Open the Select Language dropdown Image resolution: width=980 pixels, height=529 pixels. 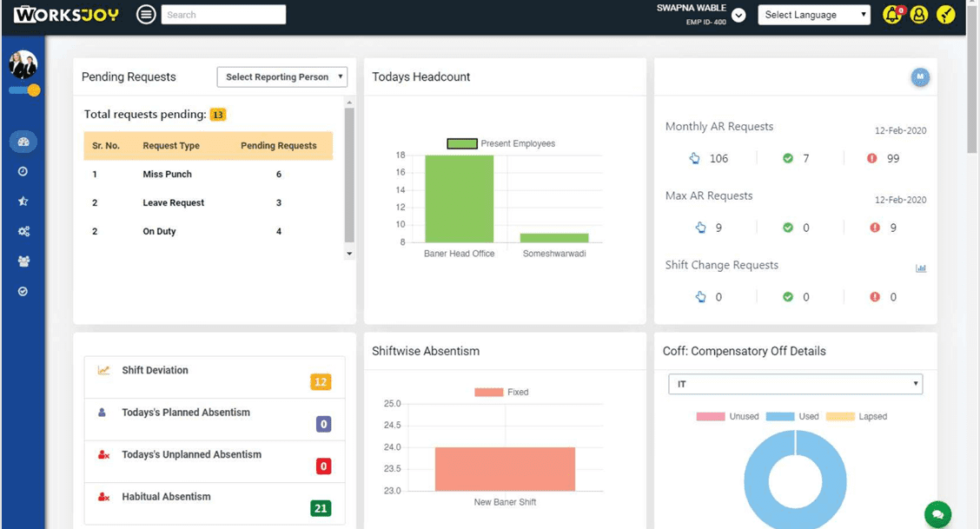(814, 15)
